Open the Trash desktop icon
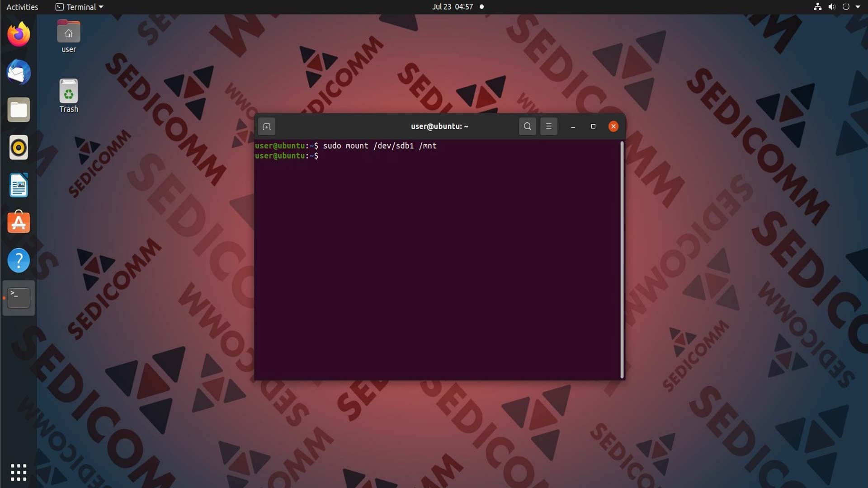The height and width of the screenshot is (488, 868). (x=69, y=96)
